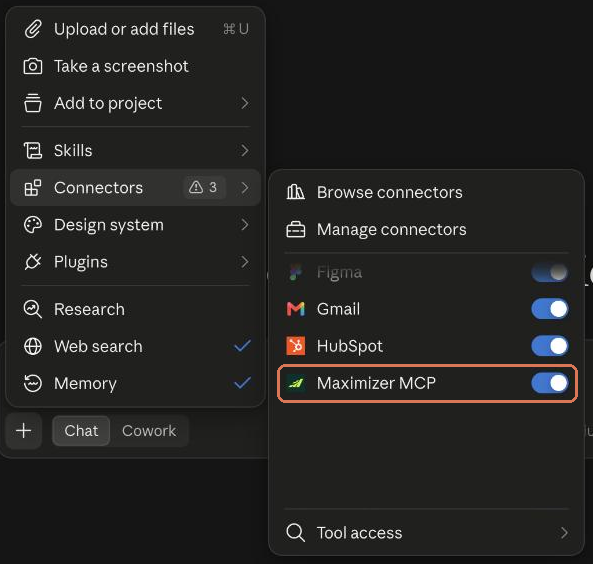Click the Add to project stack icon
This screenshot has height=564, width=593.
[x=33, y=103]
